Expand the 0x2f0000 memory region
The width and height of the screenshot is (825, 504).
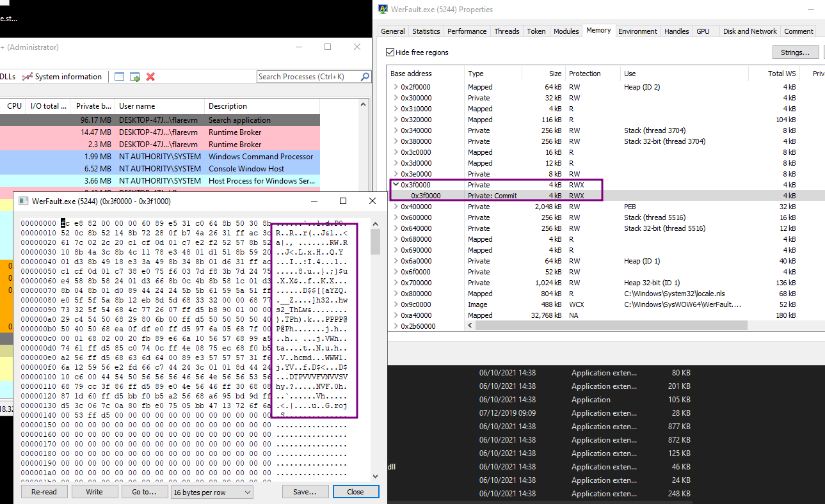coord(396,87)
